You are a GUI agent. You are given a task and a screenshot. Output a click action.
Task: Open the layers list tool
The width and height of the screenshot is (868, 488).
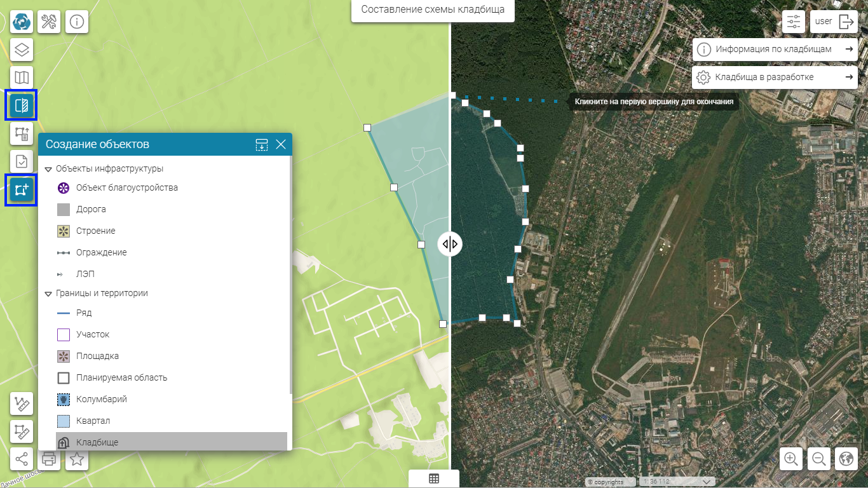(22, 50)
